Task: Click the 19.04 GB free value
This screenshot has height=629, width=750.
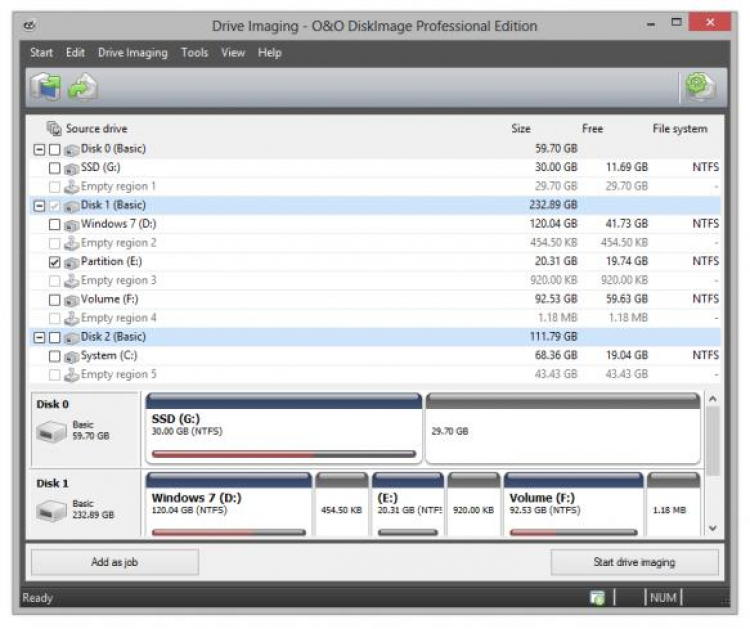Action: tap(627, 355)
